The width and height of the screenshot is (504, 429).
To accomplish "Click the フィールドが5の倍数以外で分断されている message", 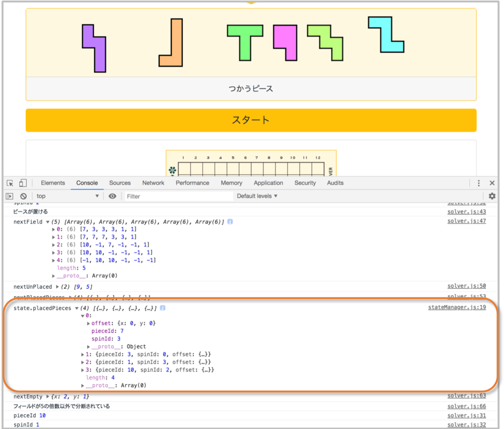I will [x=61, y=406].
